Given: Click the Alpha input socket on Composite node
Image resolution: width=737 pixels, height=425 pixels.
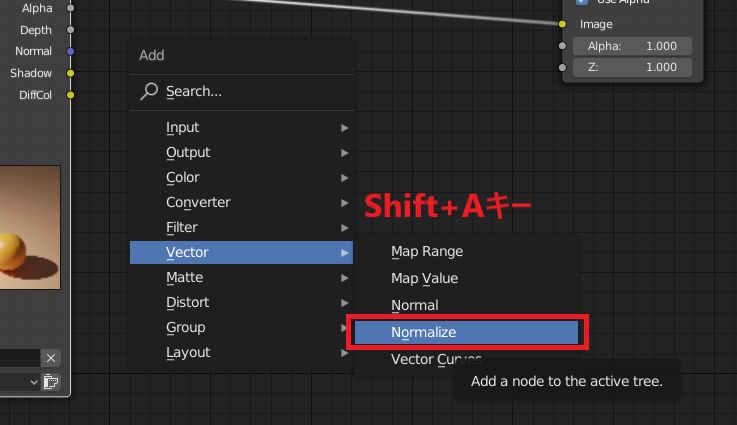Looking at the screenshot, I should click(x=562, y=46).
